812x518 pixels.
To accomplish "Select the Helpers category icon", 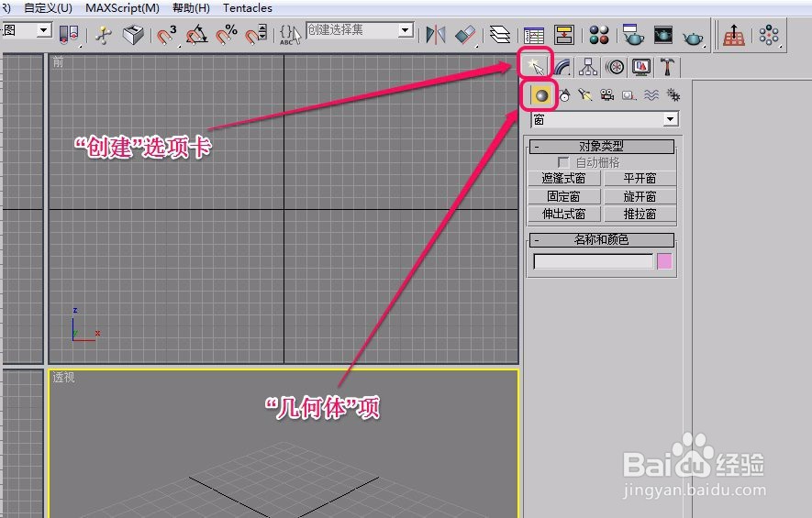I will [628, 95].
